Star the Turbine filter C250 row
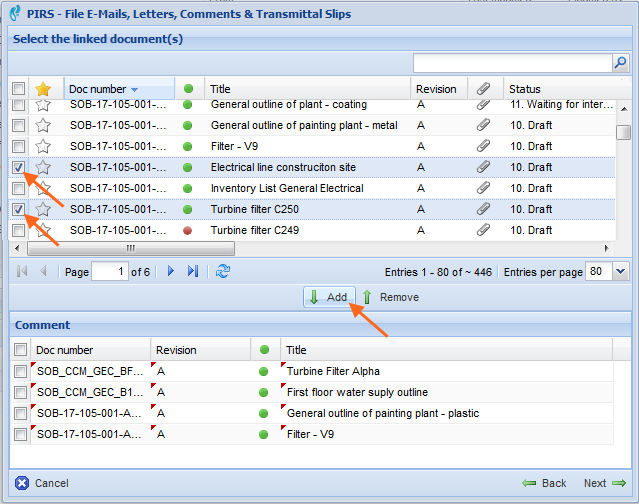The image size is (639, 504). 43,209
